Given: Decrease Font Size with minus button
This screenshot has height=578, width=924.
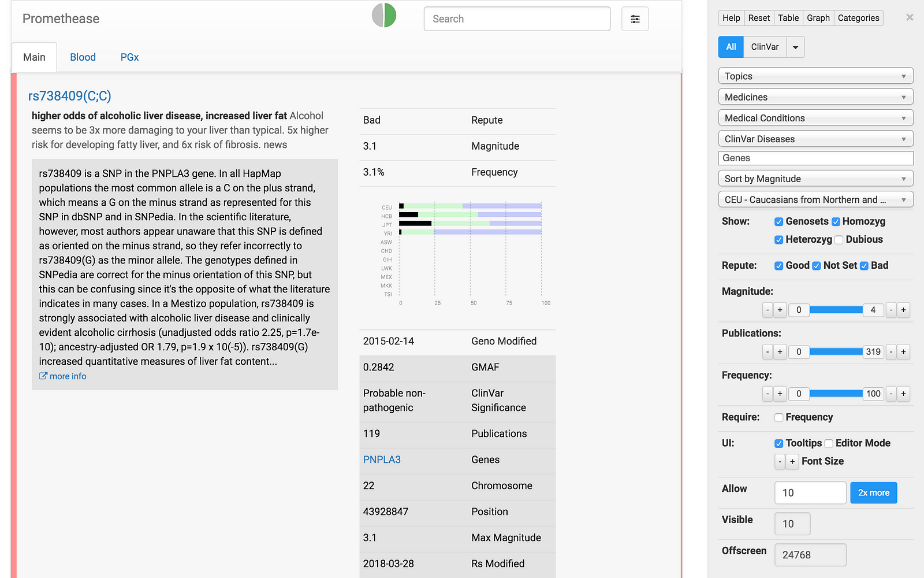Looking at the screenshot, I should 780,461.
